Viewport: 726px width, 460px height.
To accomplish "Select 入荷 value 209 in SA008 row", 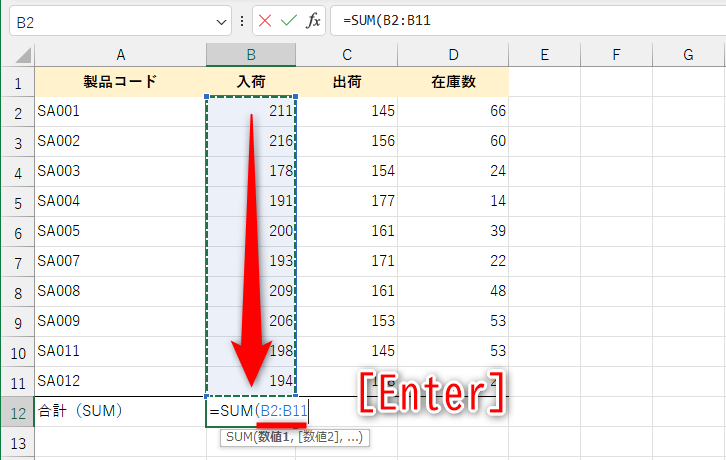I will pyautogui.click(x=251, y=291).
